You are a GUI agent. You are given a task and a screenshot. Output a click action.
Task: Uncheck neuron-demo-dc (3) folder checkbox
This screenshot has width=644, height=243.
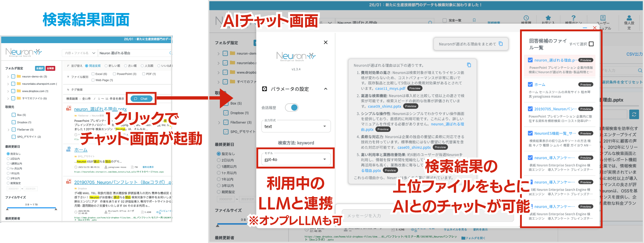pyautogui.click(x=13, y=77)
